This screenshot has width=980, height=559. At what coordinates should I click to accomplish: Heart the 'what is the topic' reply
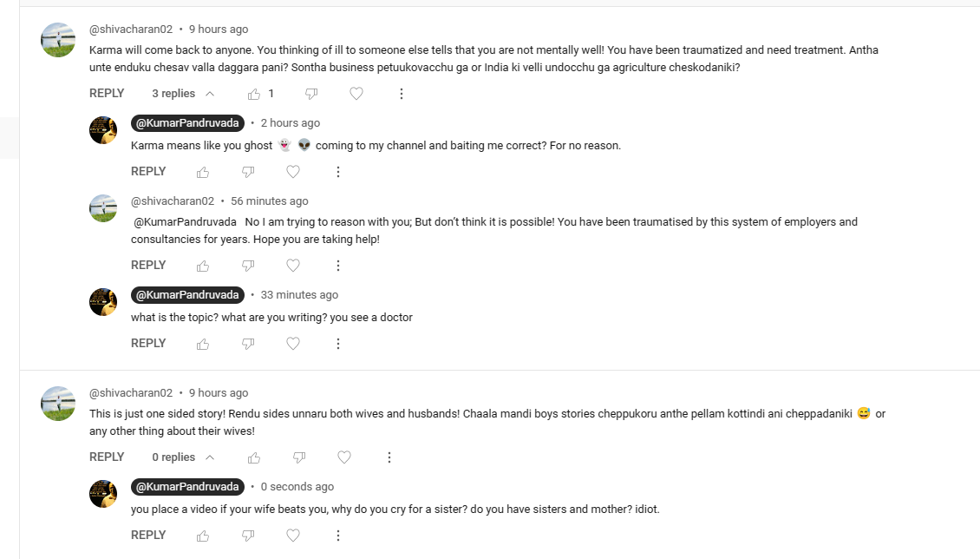point(293,344)
